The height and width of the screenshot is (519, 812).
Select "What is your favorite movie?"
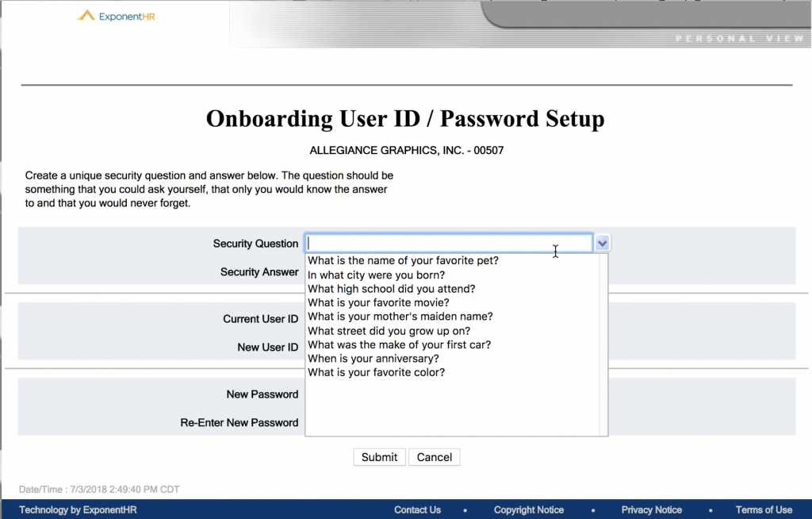(373, 302)
